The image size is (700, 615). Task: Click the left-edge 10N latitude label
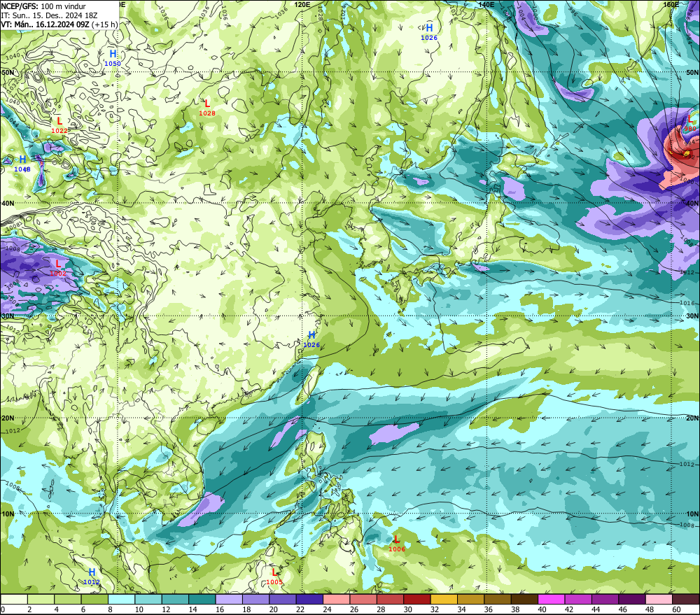[x=8, y=514]
